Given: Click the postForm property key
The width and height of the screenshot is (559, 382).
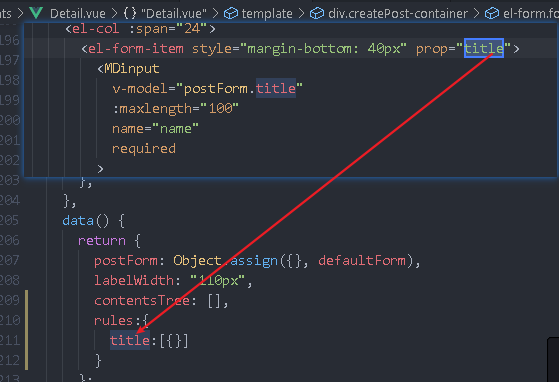Looking at the screenshot, I should click(x=125, y=260).
